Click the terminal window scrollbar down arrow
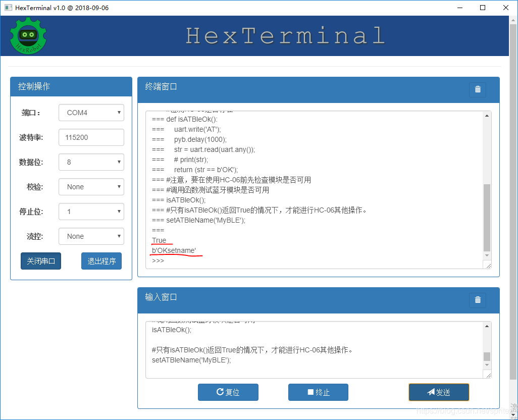This screenshot has height=420, width=518. click(x=487, y=255)
